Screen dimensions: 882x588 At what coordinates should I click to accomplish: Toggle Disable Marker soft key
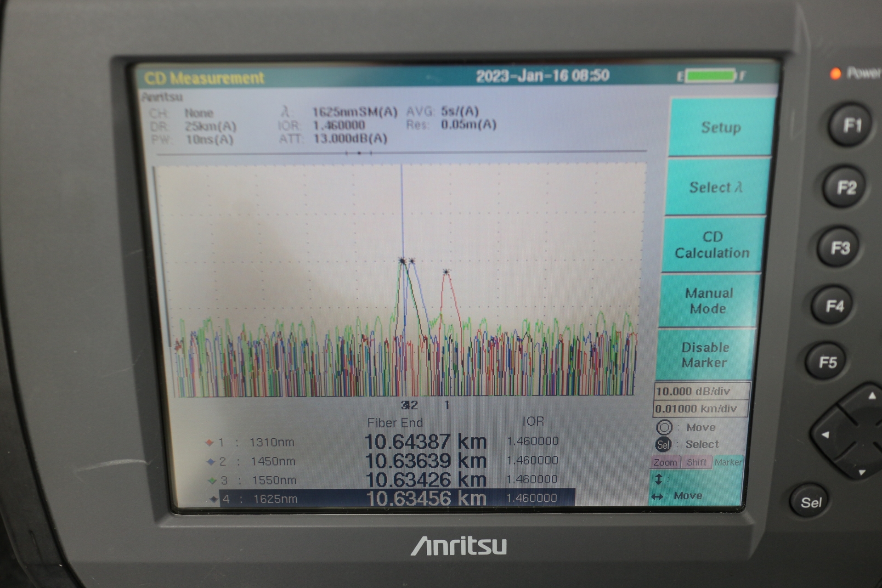coord(705,355)
